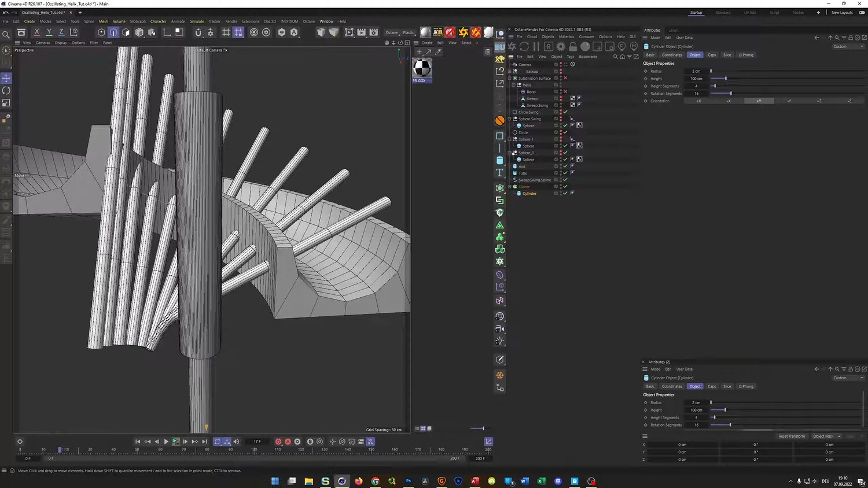Open the Render View icon
The height and width of the screenshot is (488, 868).
[349, 32]
